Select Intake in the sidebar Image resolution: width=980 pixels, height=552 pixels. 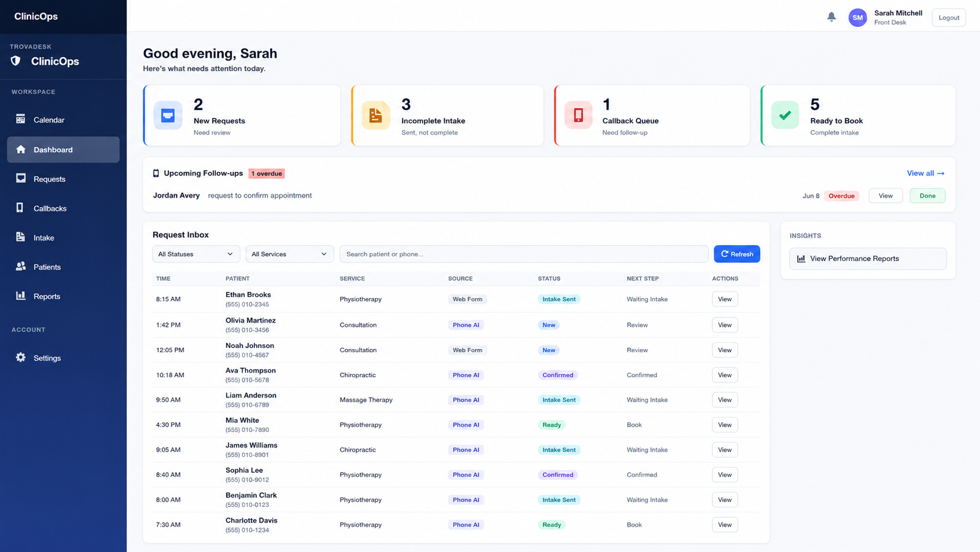click(63, 238)
